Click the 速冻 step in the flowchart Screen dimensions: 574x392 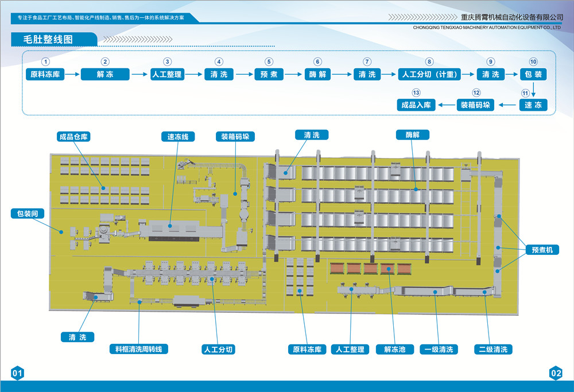pos(533,105)
